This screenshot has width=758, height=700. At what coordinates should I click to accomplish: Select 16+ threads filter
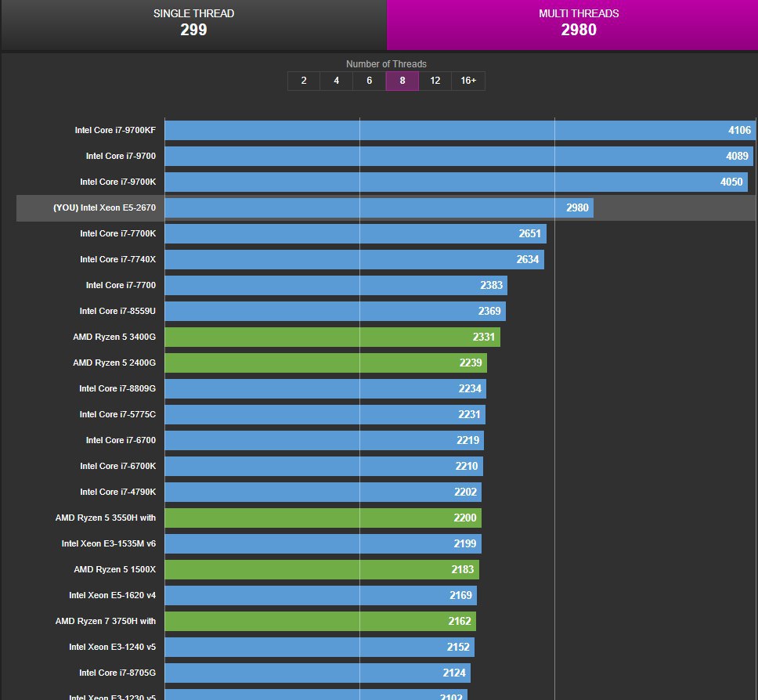pos(468,81)
